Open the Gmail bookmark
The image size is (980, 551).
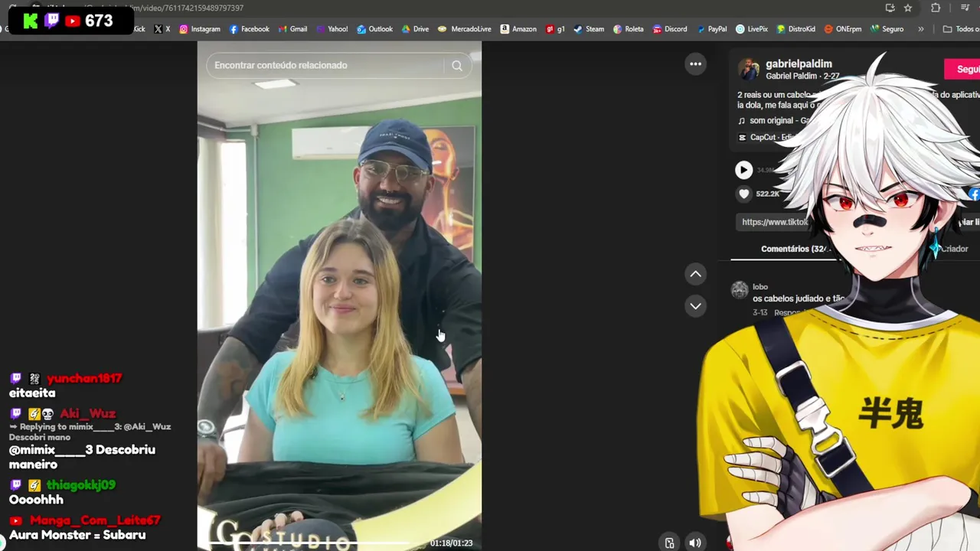pos(292,29)
